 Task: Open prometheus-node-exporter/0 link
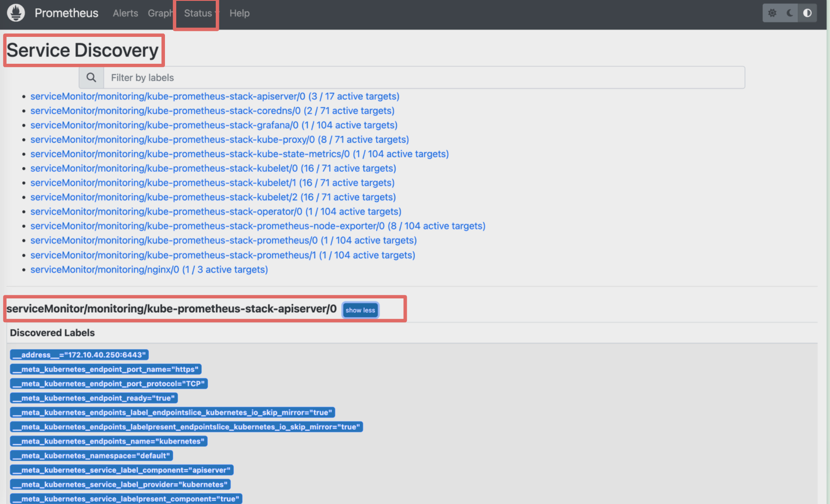click(x=258, y=226)
